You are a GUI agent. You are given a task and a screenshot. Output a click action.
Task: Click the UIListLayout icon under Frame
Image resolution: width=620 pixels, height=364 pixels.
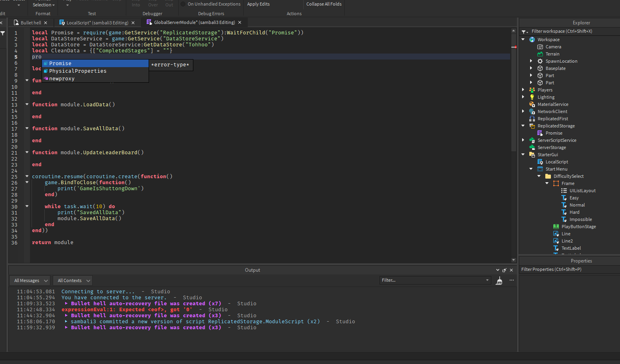(x=564, y=190)
